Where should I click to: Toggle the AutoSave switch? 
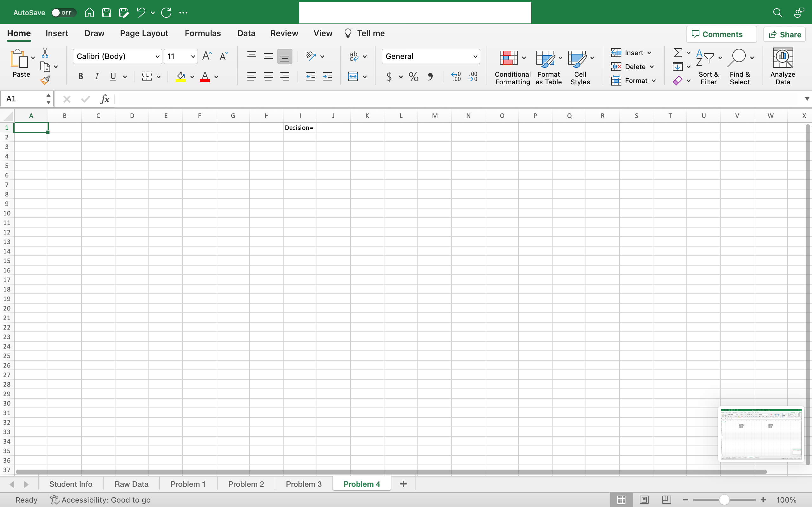(x=63, y=13)
